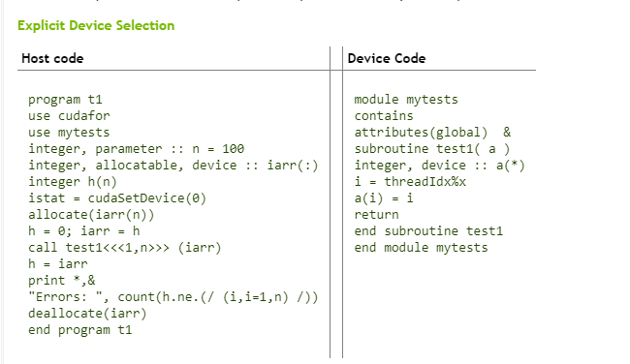
Task: Click the 'subroutine test1( a )' line
Action: 432,149
